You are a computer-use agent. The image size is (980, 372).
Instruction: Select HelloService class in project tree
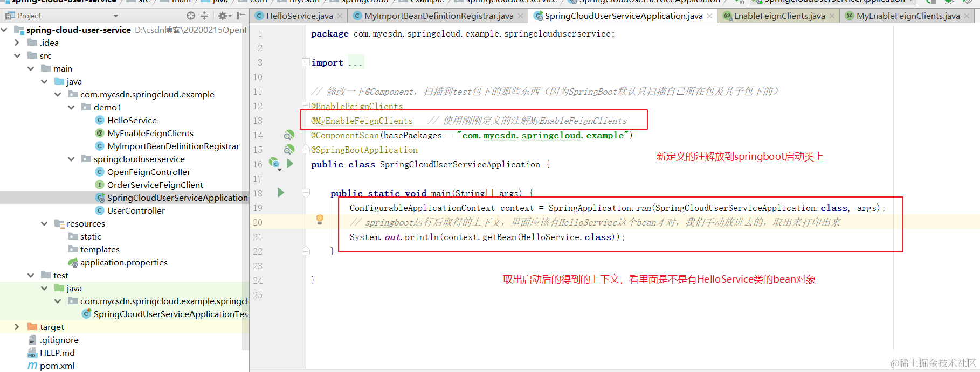132,120
